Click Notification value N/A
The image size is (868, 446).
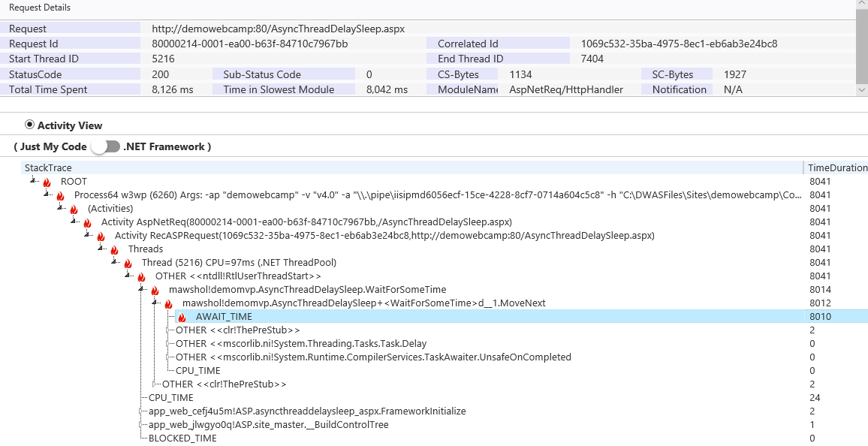(733, 89)
